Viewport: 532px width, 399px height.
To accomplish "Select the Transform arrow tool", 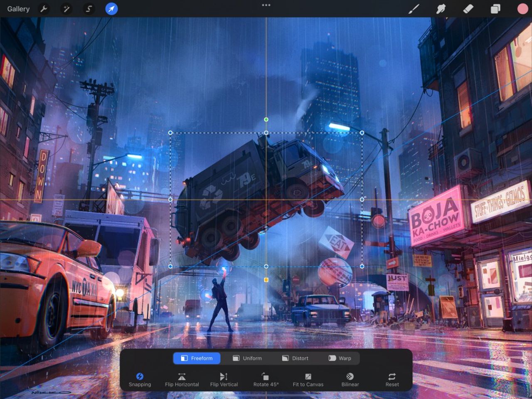I will coord(111,9).
